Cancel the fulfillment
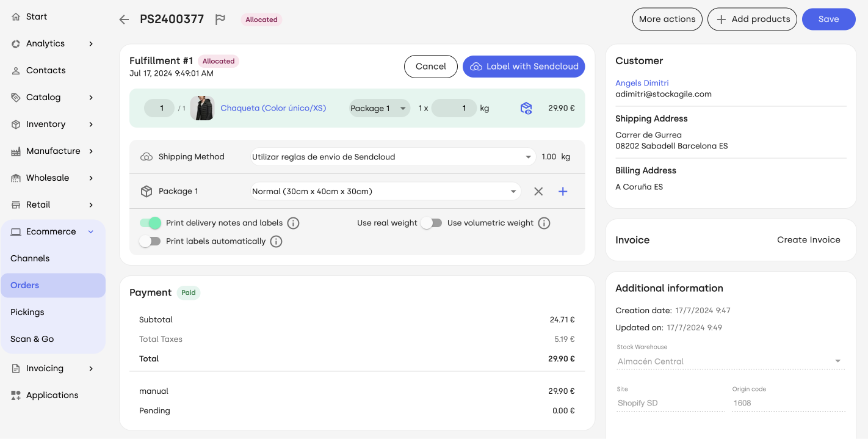Viewport: 868px width, 439px height. click(x=431, y=67)
